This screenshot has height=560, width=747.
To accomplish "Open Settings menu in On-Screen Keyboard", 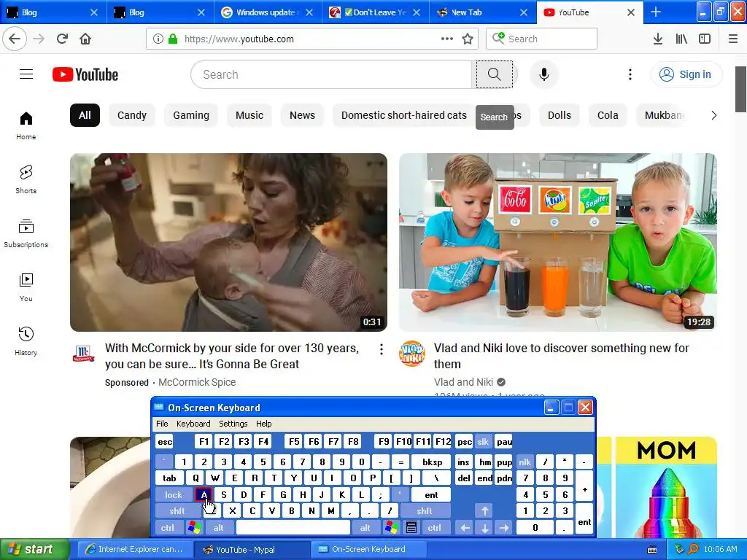I will 233,424.
